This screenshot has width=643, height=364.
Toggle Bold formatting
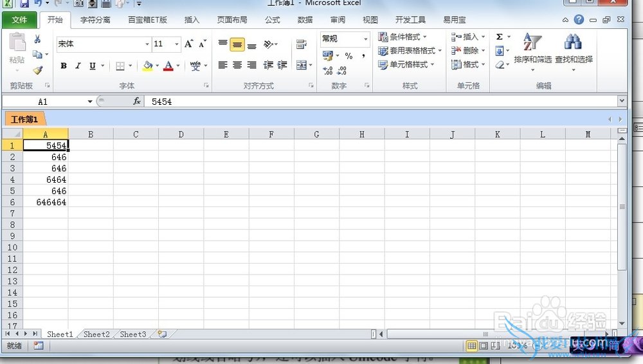[64, 66]
